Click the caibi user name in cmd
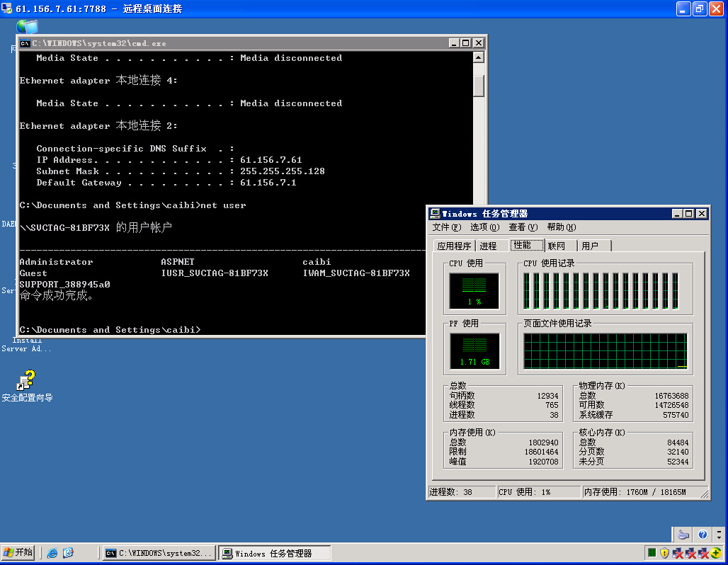728x565 pixels. coord(317,262)
